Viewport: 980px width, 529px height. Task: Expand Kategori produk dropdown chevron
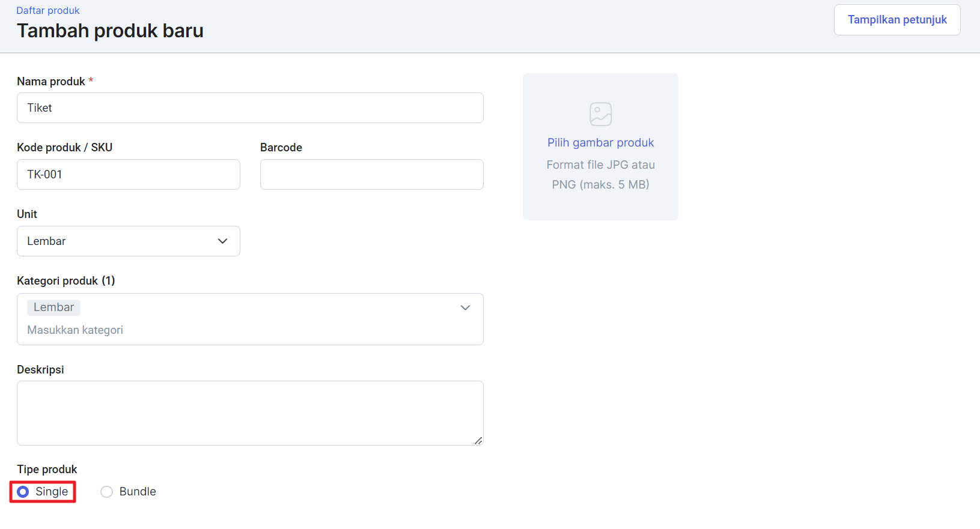coord(465,307)
